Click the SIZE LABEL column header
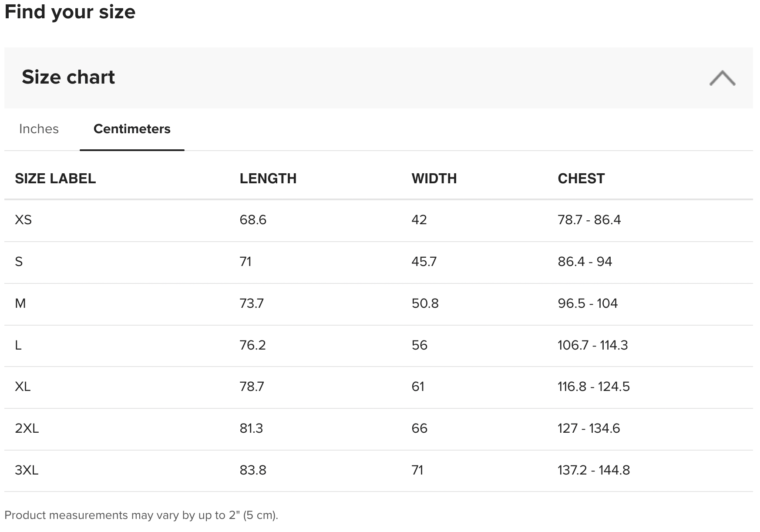The image size is (760, 532). click(x=55, y=178)
